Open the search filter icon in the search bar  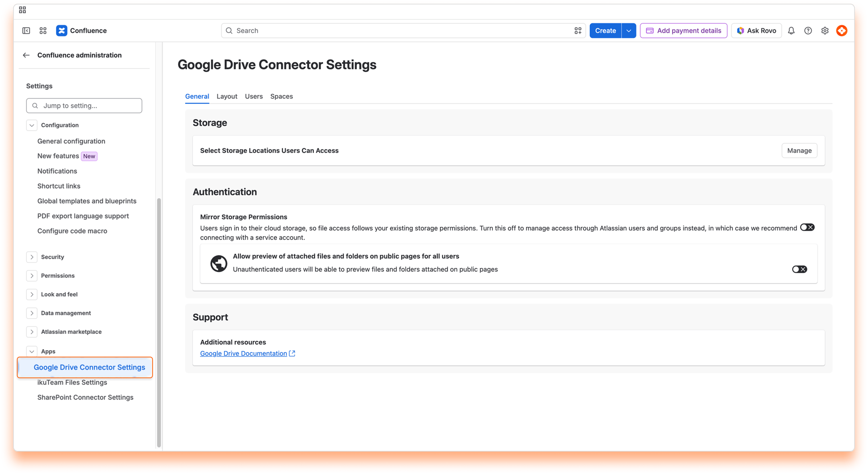pyautogui.click(x=578, y=30)
